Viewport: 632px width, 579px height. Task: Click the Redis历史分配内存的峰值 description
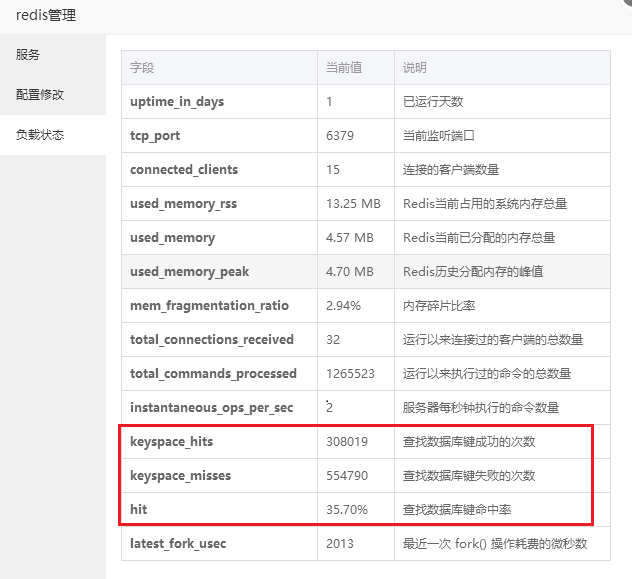473,272
